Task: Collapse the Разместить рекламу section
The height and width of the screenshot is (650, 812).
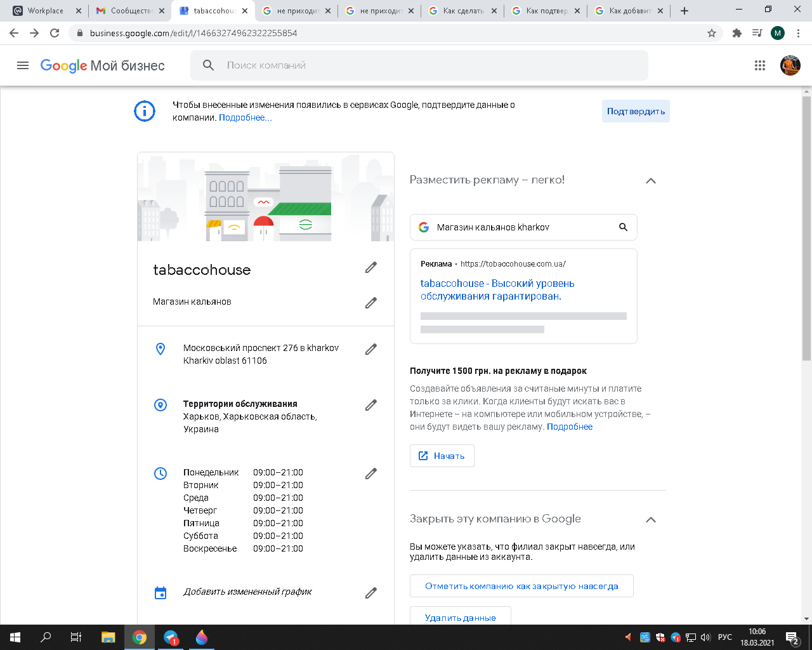Action: coord(650,181)
